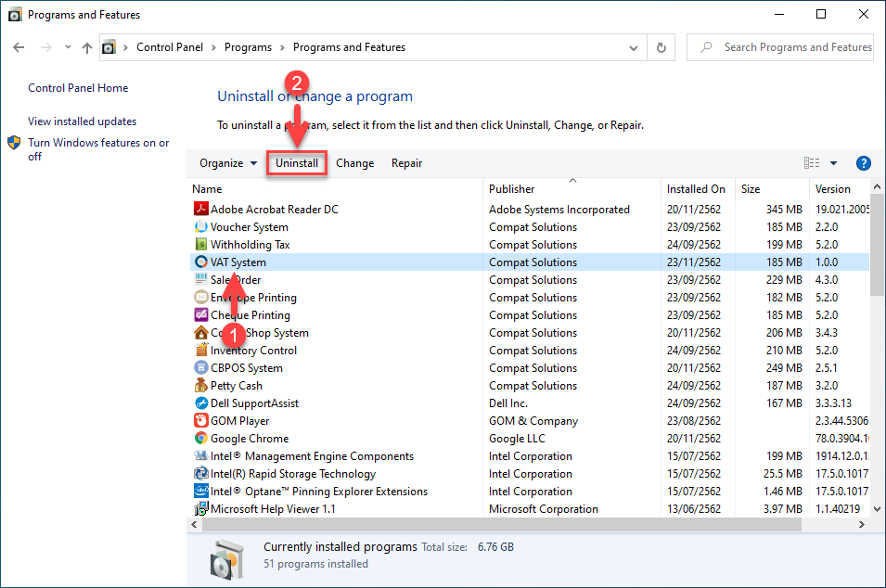Open Turn Windows features on or off

coord(98,149)
